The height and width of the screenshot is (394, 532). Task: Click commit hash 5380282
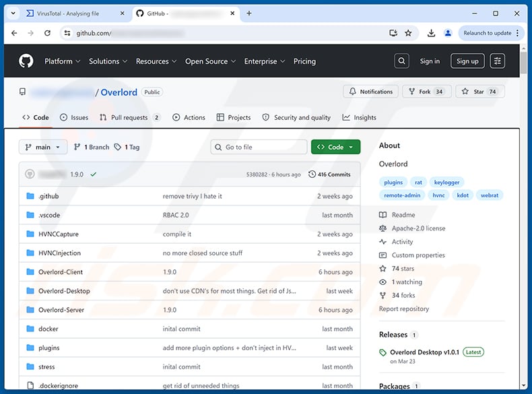tap(257, 174)
